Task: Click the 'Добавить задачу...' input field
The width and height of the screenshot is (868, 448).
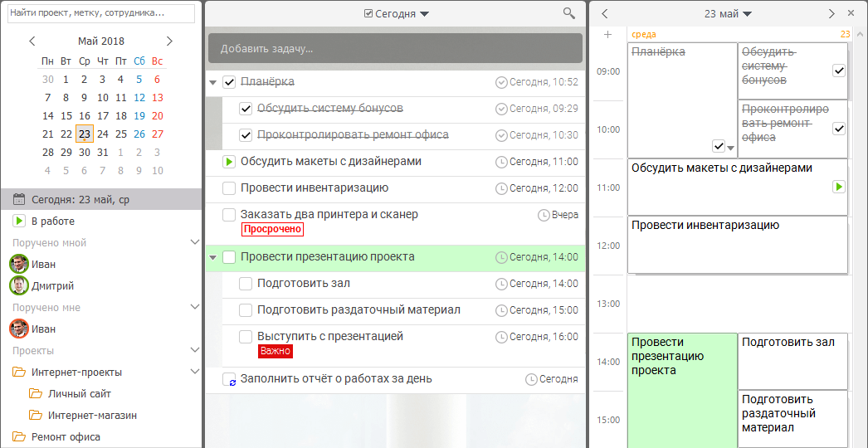Action: 395,49
